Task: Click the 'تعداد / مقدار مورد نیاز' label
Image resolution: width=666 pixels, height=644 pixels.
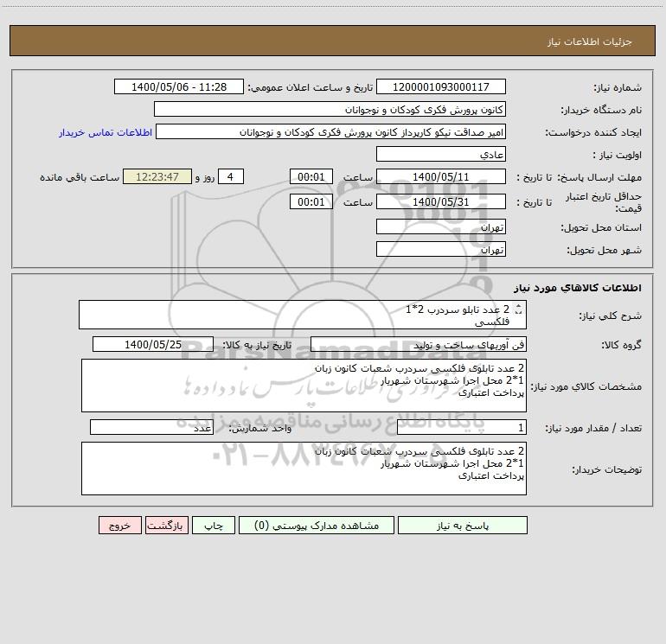Action: [593, 429]
